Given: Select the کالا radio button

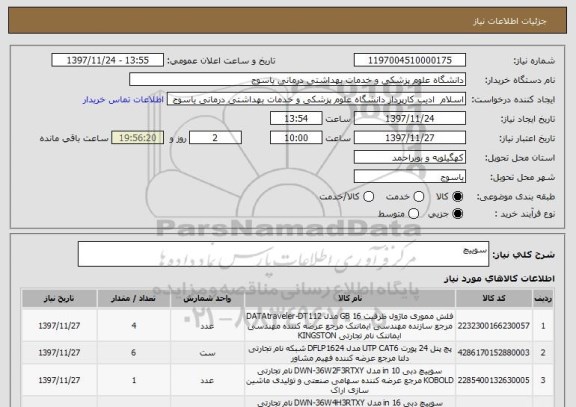Looking at the screenshot, I should (x=458, y=197).
